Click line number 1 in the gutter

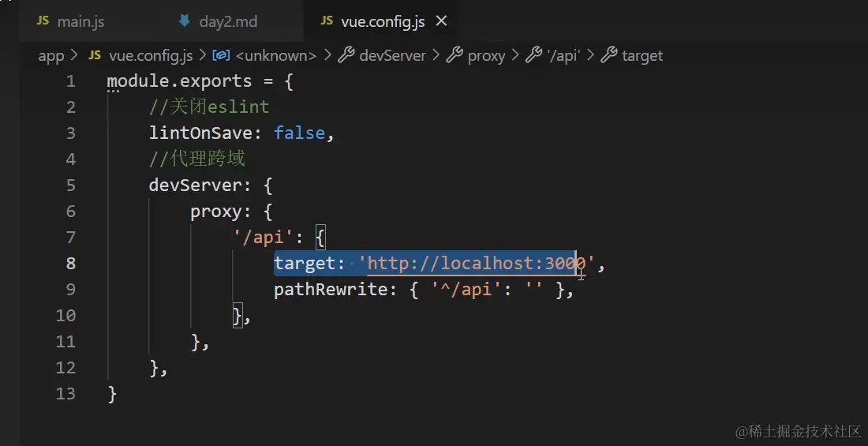point(70,81)
